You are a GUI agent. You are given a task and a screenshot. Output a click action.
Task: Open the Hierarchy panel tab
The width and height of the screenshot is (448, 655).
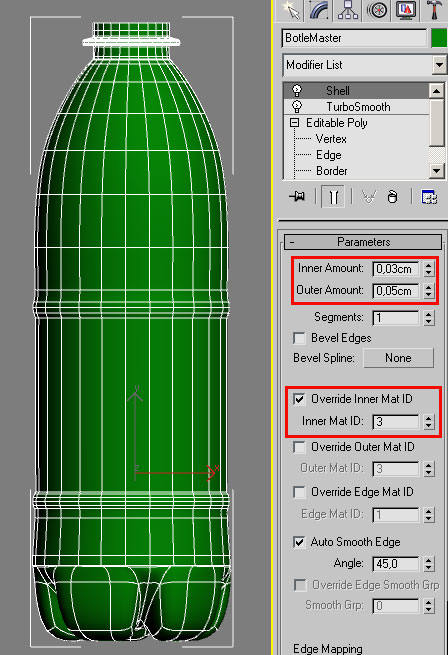point(348,10)
